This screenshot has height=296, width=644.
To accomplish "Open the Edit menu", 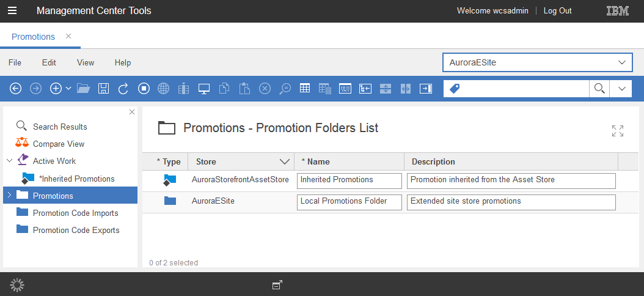I will pos(49,62).
